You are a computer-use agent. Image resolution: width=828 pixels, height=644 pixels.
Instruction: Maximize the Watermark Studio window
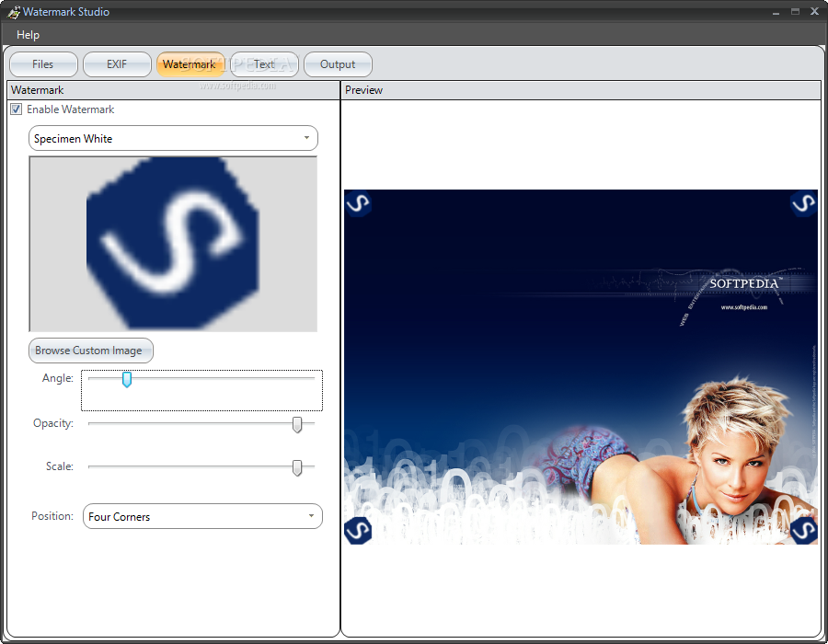[795, 12]
